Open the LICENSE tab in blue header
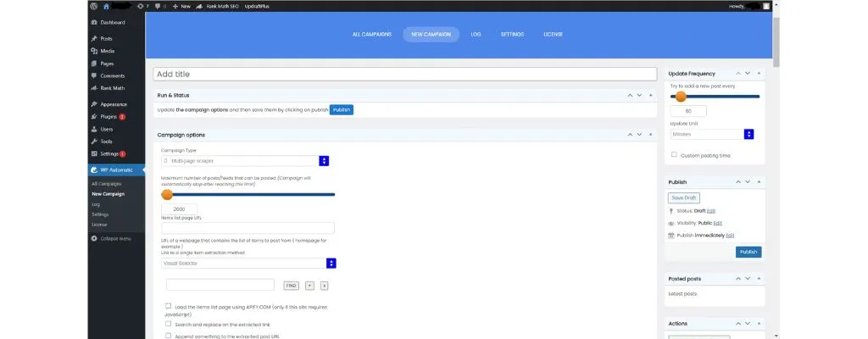Image resolution: width=868 pixels, height=339 pixels. pyautogui.click(x=553, y=35)
